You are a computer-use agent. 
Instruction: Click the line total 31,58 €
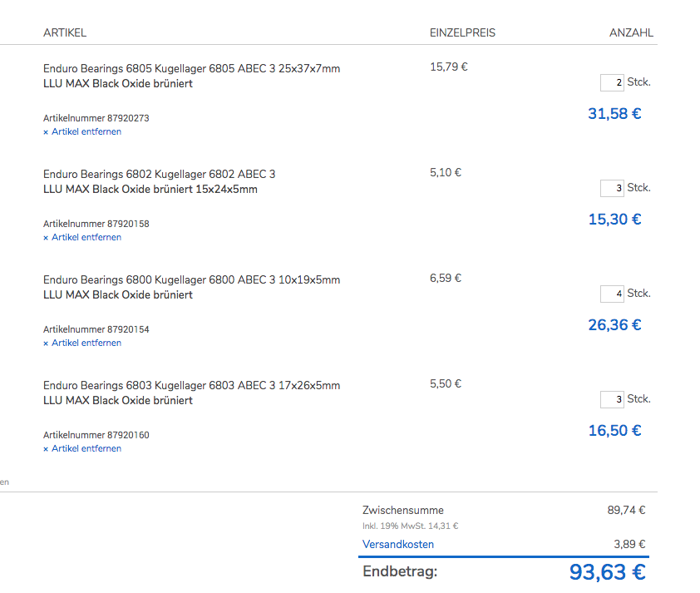614,114
